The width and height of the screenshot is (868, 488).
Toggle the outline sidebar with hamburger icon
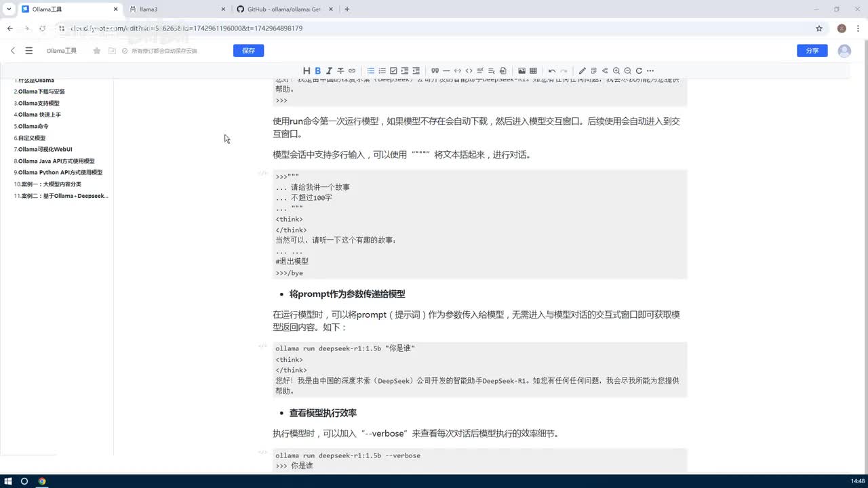click(29, 51)
